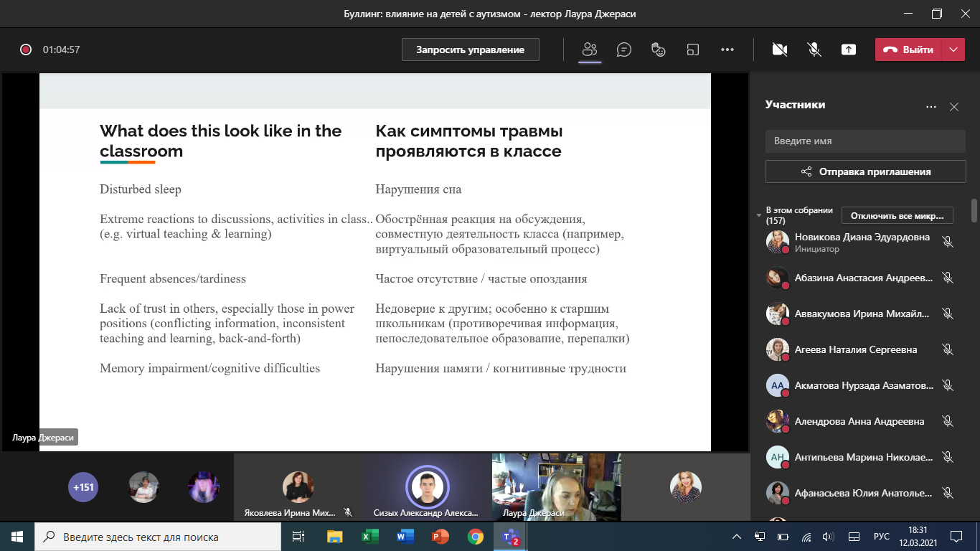Open the meeting chat icon
The width and height of the screenshot is (980, 551).
624,50
